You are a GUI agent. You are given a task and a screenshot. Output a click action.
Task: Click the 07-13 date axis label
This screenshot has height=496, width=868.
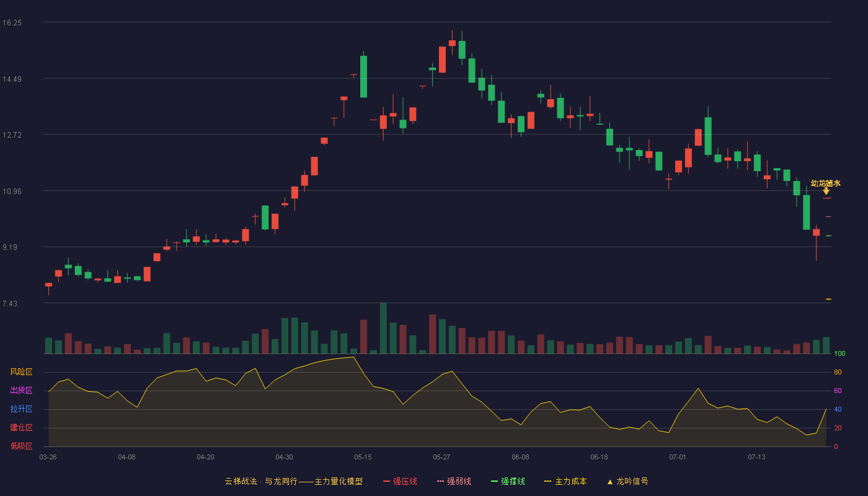[756, 457]
